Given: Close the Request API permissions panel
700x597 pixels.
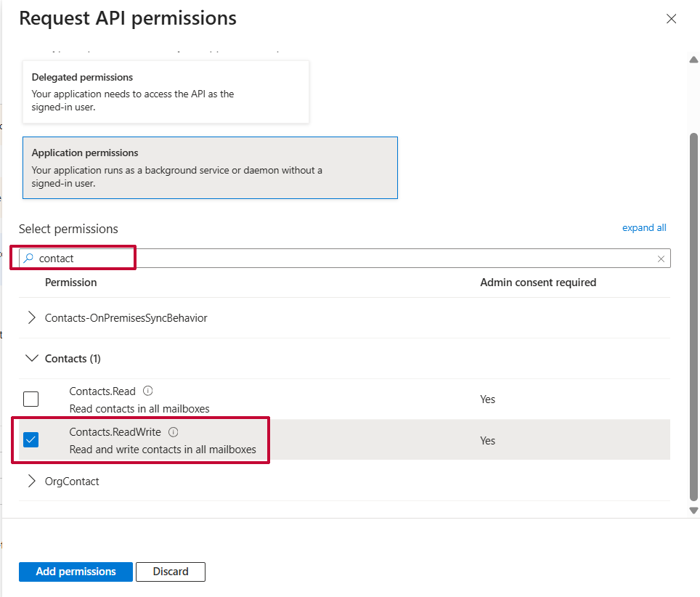Looking at the screenshot, I should [671, 20].
